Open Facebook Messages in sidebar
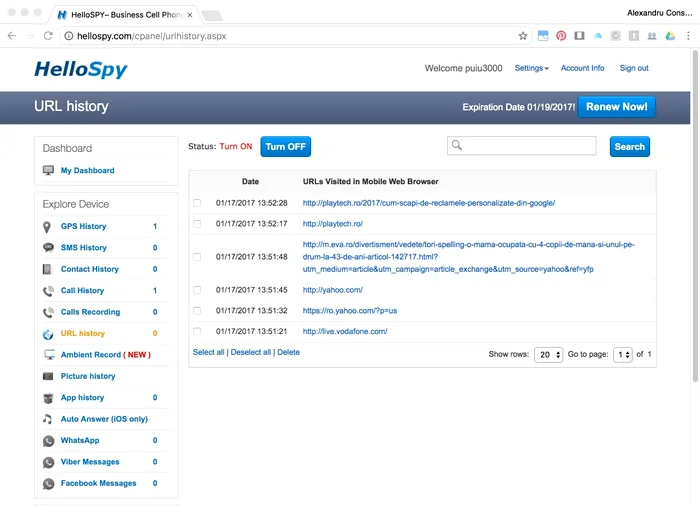This screenshot has width=700, height=506. tap(99, 484)
